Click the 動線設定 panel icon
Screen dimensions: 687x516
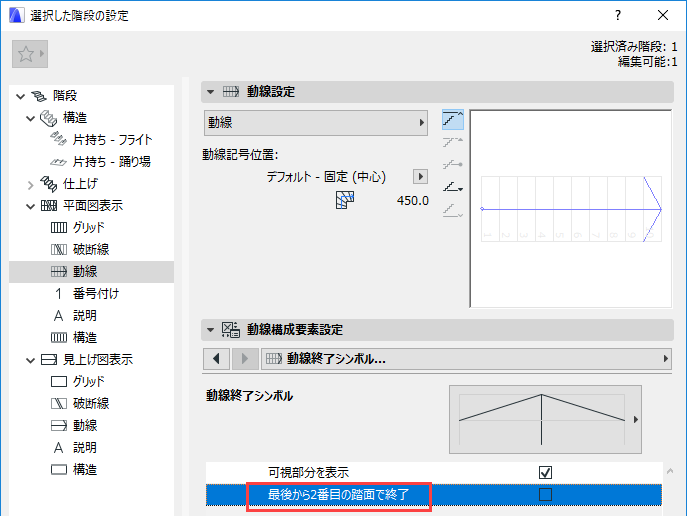[x=230, y=92]
